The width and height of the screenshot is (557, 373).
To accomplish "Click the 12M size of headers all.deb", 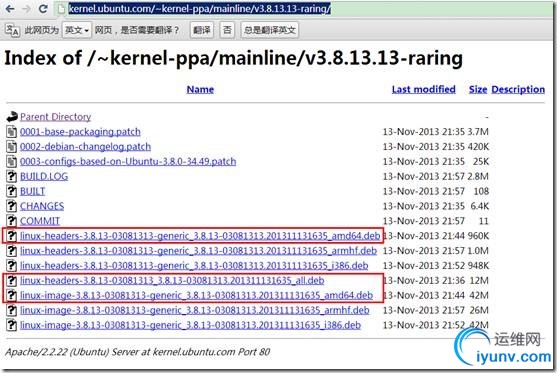I will pyautogui.click(x=480, y=280).
